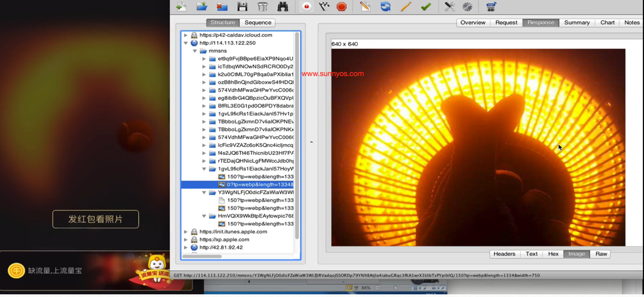This screenshot has width=644, height=297.
Task: Expand folder k2u0CtML70gP8qa0aPXiblia1
Action: pyautogui.click(x=204, y=74)
